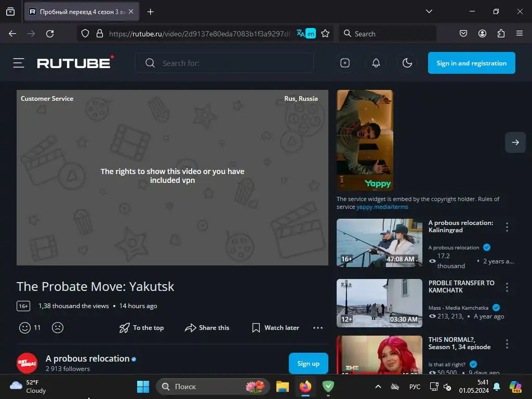Viewport: 532px width, 399px height.
Task: Open the list all tabs chevron
Action: [x=429, y=11]
